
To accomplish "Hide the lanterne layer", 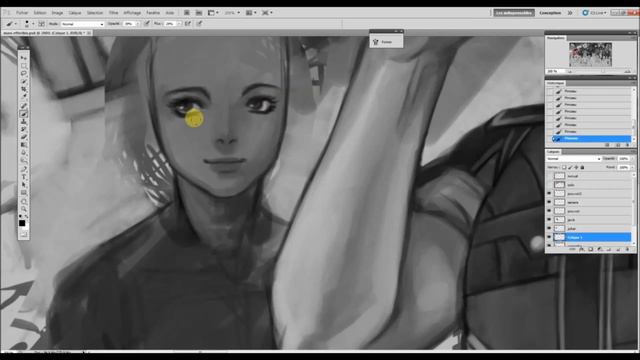I will (x=549, y=202).
